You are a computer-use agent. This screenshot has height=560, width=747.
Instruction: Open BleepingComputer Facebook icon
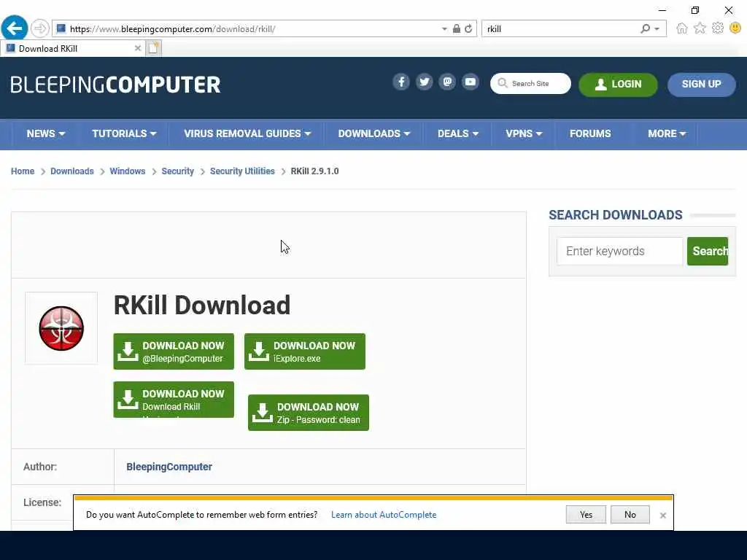[x=401, y=82]
